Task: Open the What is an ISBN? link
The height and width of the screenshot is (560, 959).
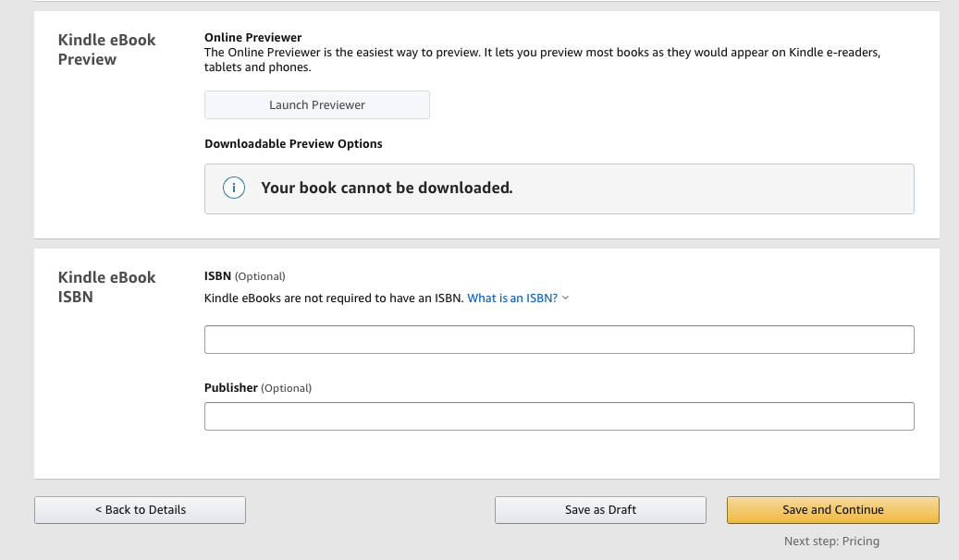Action: pyautogui.click(x=512, y=298)
